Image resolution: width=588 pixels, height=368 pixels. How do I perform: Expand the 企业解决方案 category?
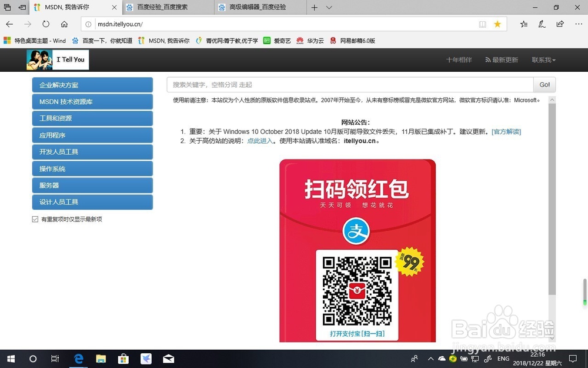click(x=92, y=85)
